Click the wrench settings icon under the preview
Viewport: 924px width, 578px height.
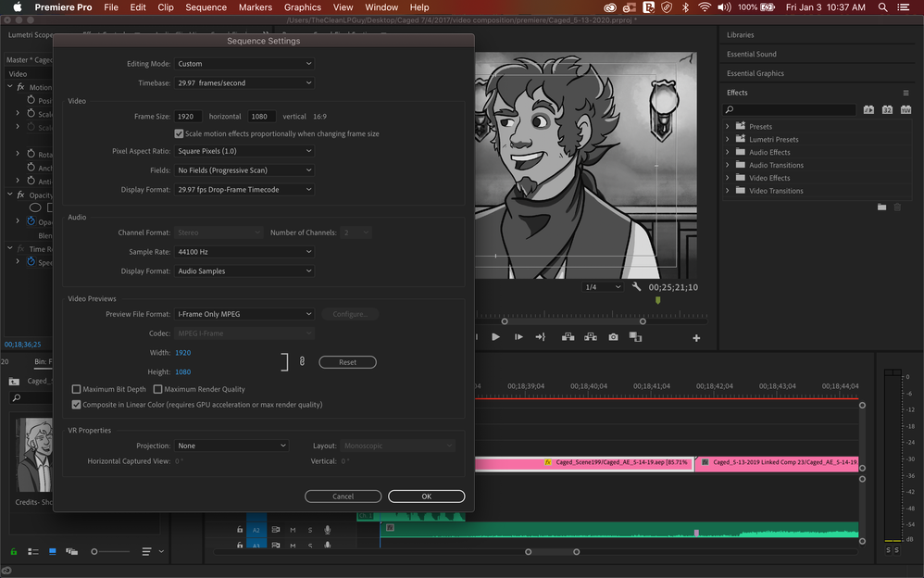[636, 287]
